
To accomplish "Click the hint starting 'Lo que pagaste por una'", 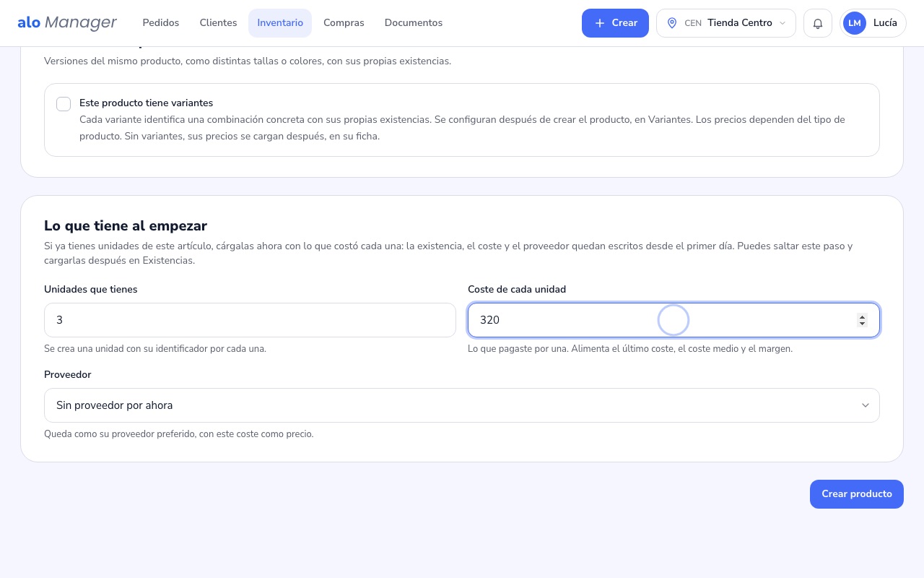I will pos(630,348).
